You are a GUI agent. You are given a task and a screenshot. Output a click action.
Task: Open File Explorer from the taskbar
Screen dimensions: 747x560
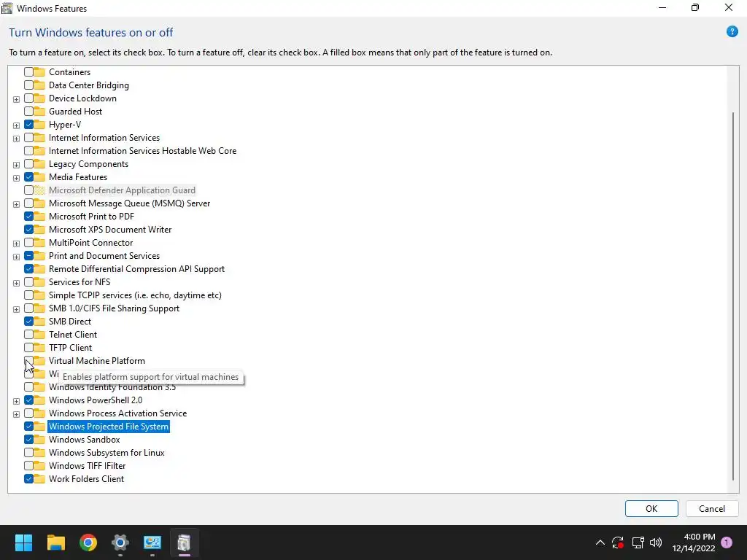coord(55,542)
